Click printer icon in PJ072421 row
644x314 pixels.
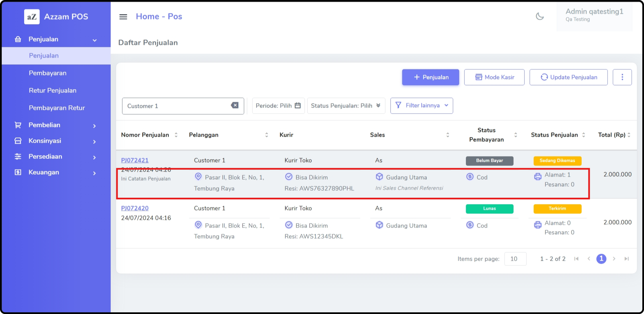(538, 177)
